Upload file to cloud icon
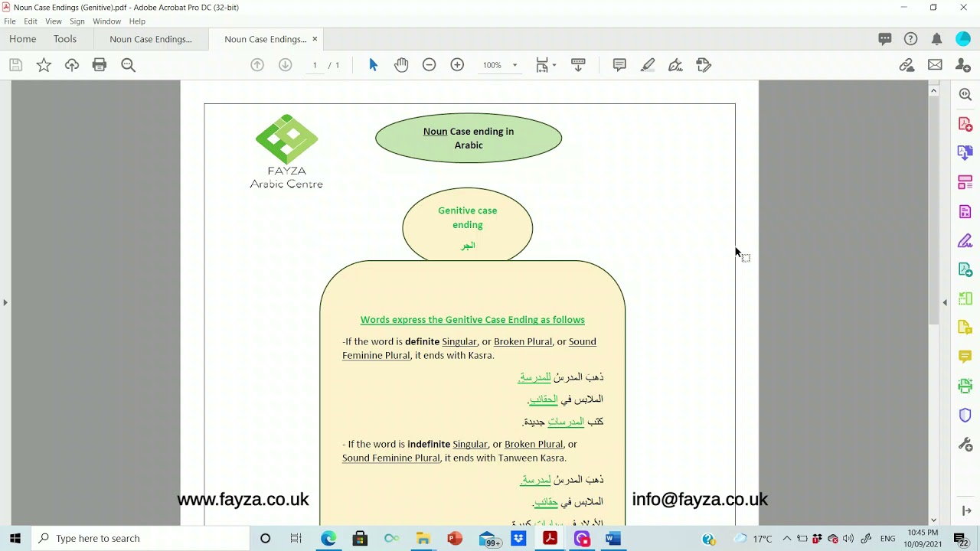 click(72, 65)
